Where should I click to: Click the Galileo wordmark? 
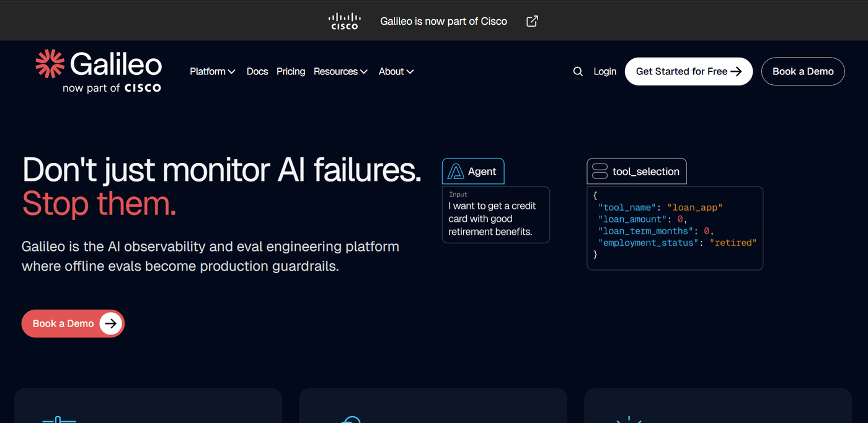point(116,64)
